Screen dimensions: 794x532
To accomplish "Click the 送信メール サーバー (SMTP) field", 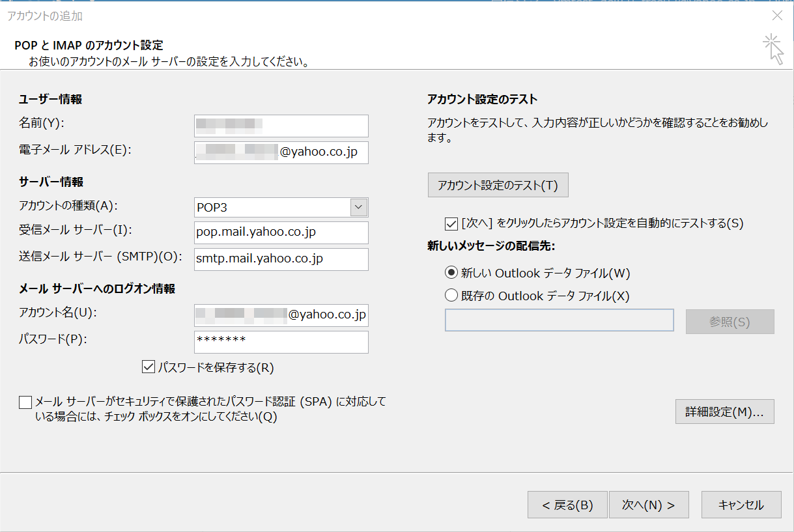I will (x=281, y=259).
